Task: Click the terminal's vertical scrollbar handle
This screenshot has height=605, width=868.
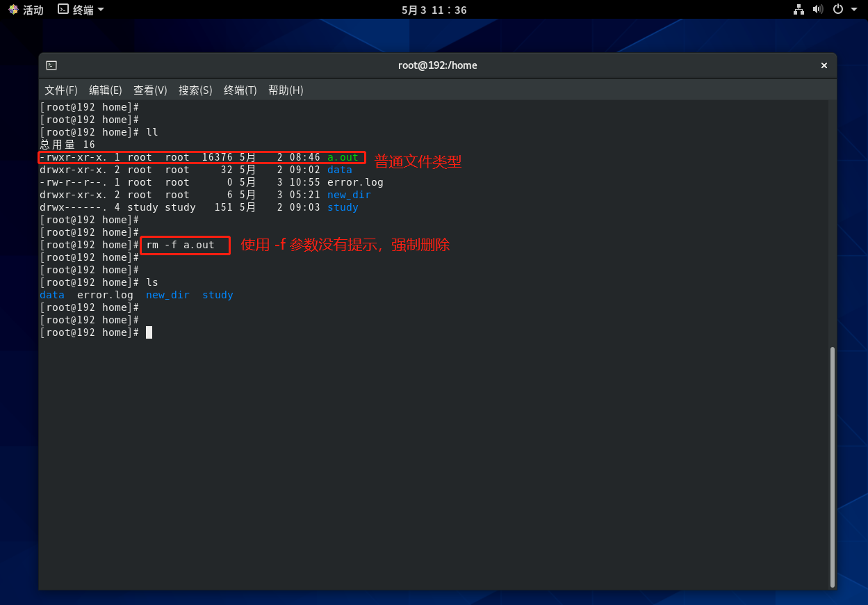Action: pos(833,466)
